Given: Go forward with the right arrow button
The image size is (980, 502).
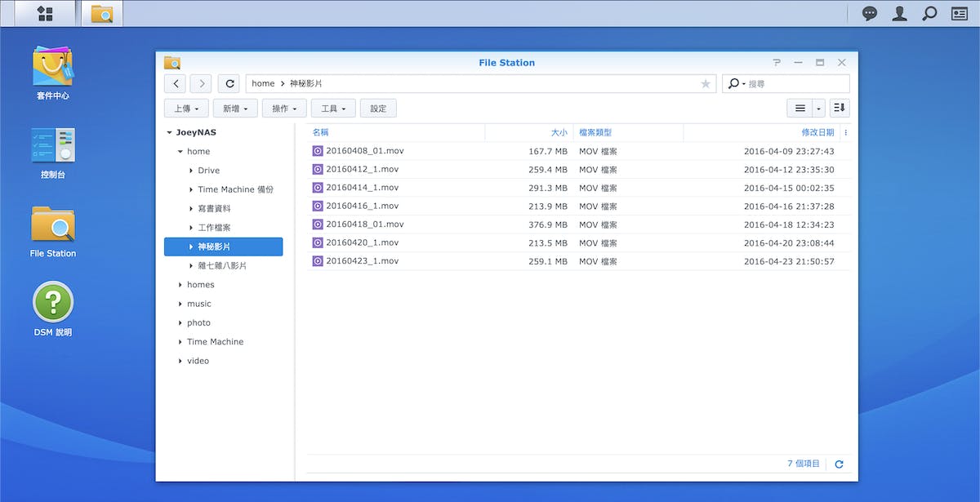Looking at the screenshot, I should [x=201, y=83].
